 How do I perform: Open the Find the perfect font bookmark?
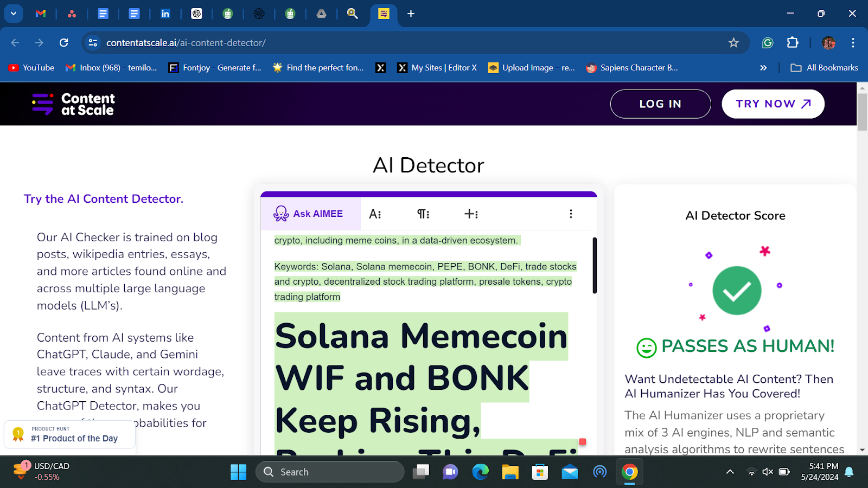(318, 68)
